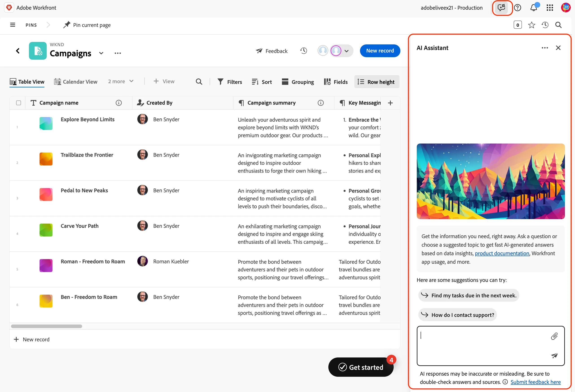575x392 pixels.
Task: Click the attachment paperclip in AI Assistant
Action: 554,336
